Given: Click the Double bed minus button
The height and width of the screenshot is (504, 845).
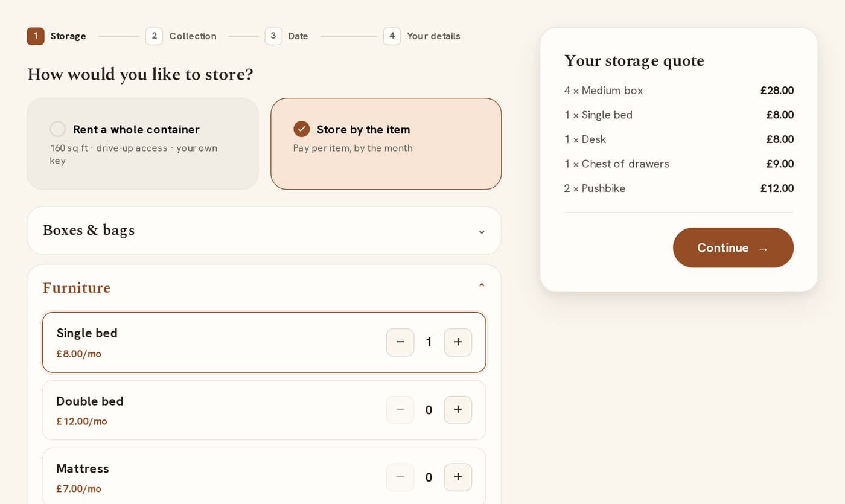Looking at the screenshot, I should pyautogui.click(x=400, y=410).
